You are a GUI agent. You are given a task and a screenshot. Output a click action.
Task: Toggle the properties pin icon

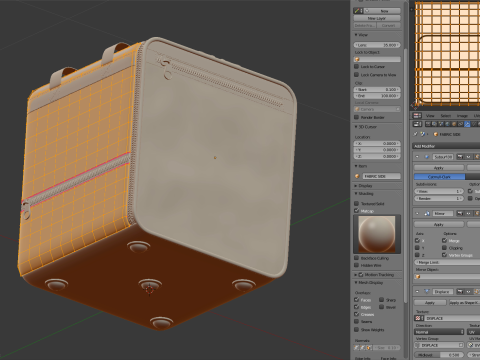click(x=415, y=134)
